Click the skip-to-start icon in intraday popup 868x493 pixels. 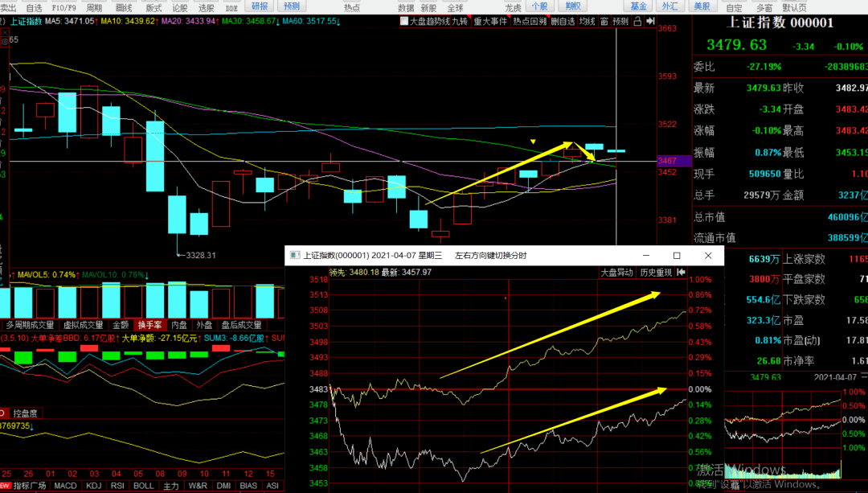click(681, 273)
